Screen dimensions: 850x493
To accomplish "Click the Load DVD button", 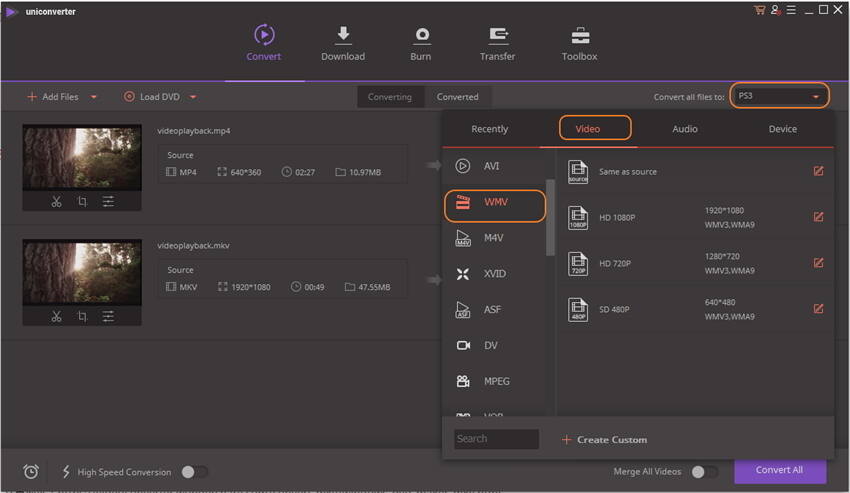I will [x=152, y=97].
